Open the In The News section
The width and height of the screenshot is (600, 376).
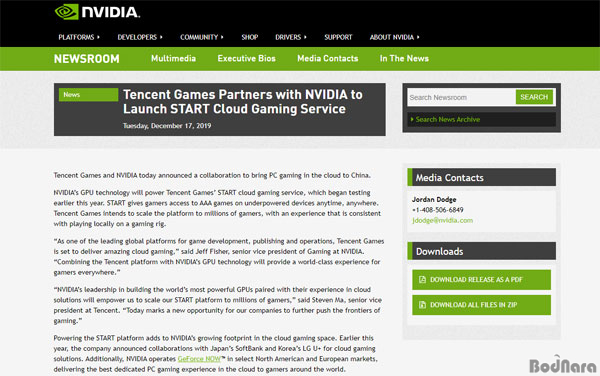pyautogui.click(x=404, y=59)
